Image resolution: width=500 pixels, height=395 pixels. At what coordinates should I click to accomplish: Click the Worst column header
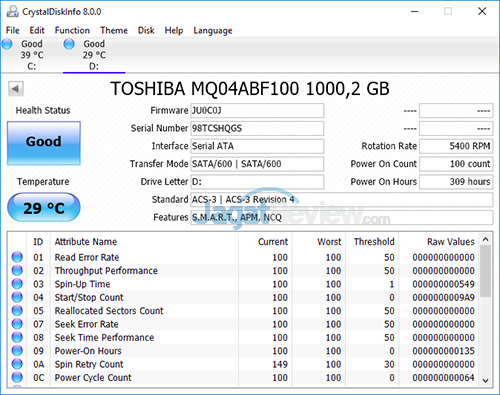[x=318, y=242]
